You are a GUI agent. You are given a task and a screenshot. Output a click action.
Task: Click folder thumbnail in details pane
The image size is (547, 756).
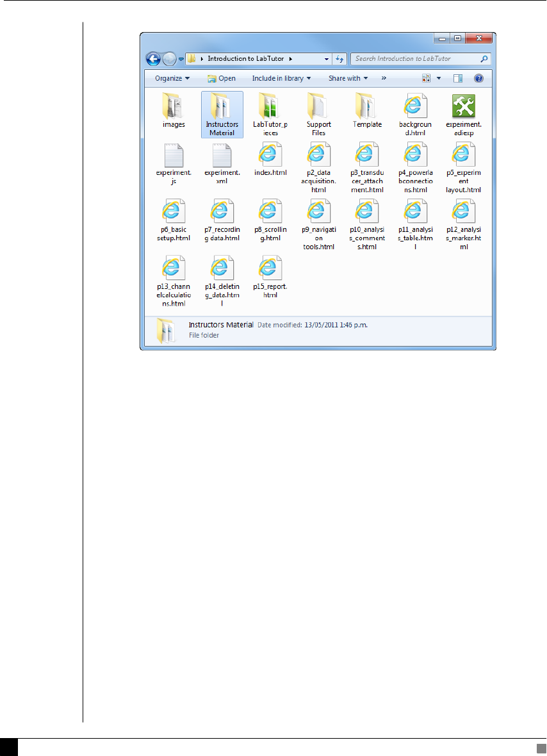click(165, 331)
